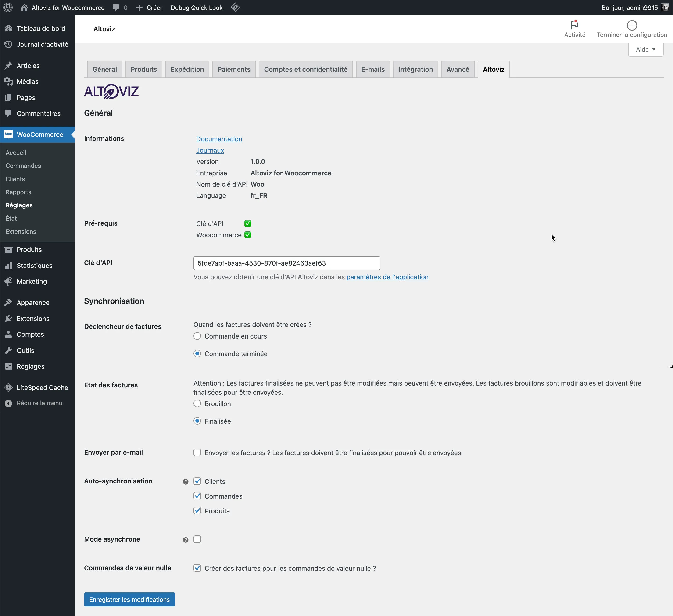
Task: Open Clients in WooCommerce submenu
Action: pos(15,179)
